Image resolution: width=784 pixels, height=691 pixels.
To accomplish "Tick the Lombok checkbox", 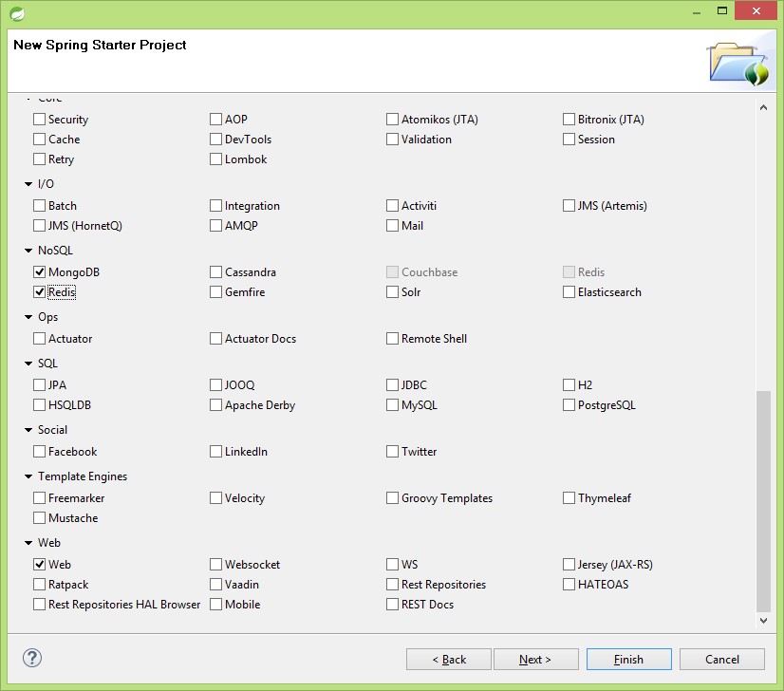I will coord(215,159).
